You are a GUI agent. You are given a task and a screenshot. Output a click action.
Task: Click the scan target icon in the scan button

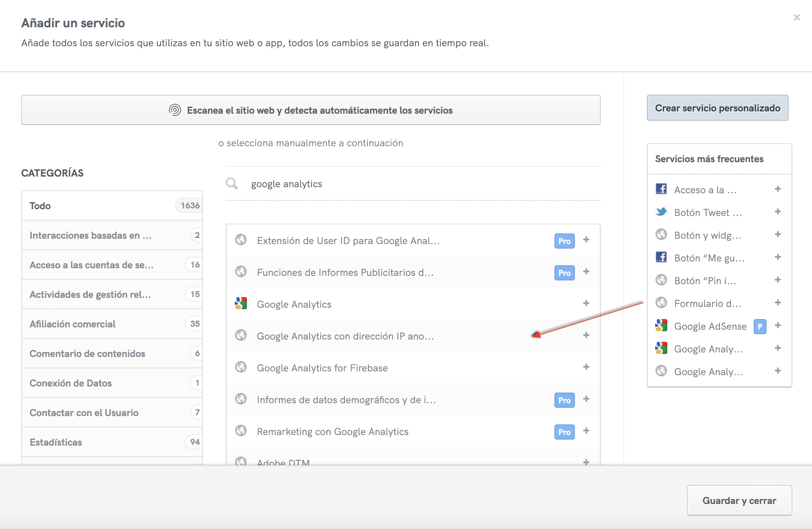point(174,110)
